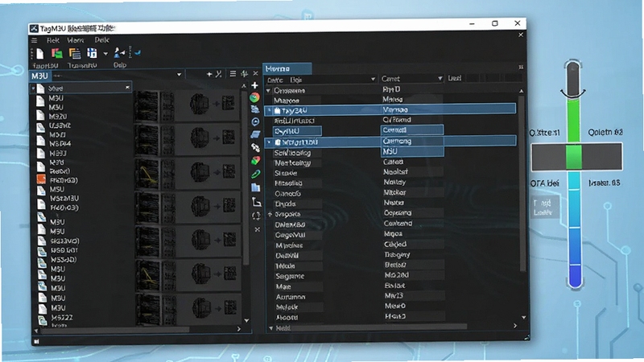Click the blue check mark toolbar icon

(138, 52)
